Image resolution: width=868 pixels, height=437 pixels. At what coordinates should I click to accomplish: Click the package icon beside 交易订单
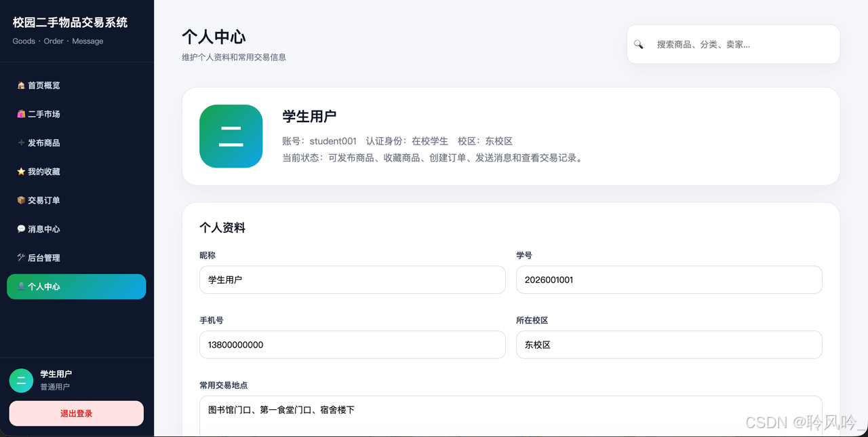pos(21,200)
